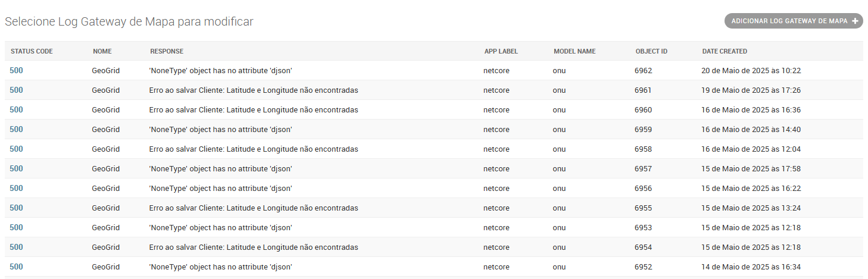Sort by Model Name column header

574,51
